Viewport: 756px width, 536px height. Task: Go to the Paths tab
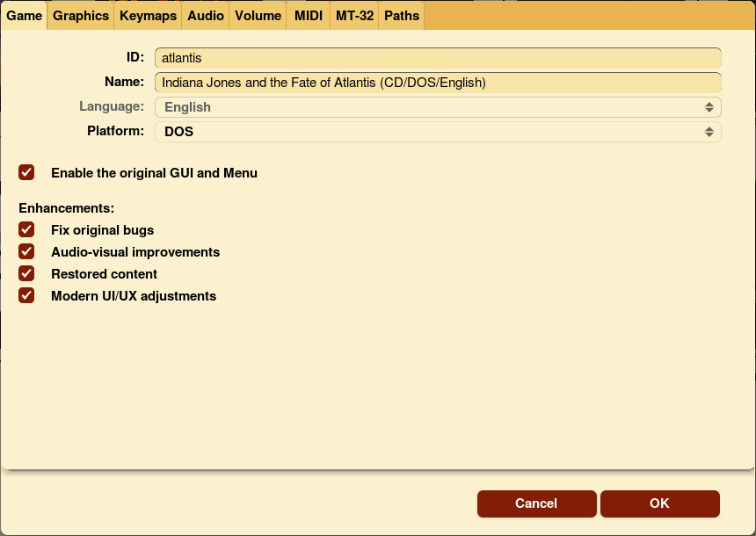(x=402, y=16)
